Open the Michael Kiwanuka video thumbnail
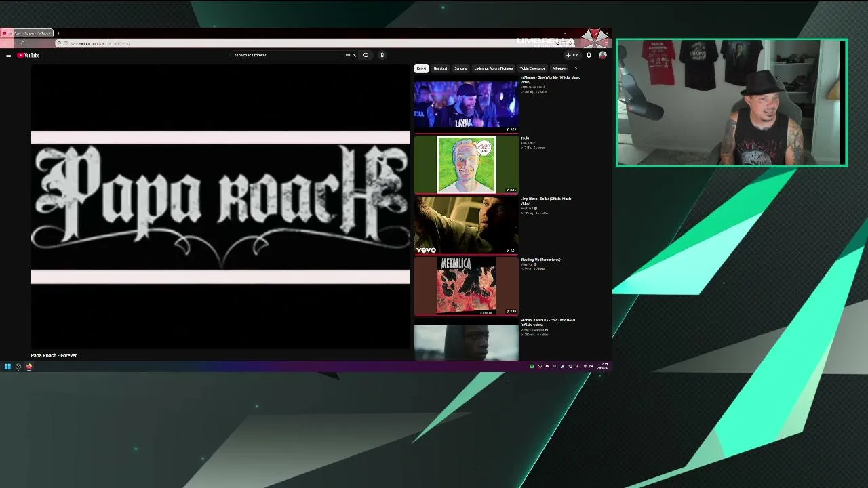 pyautogui.click(x=466, y=342)
